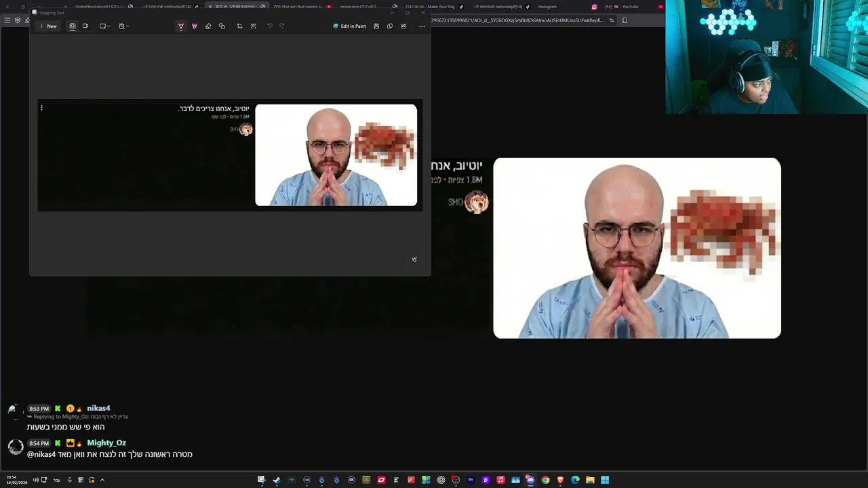The height and width of the screenshot is (488, 868).
Task: Click the 8:53 PM chat timestamp
Action: (39, 409)
